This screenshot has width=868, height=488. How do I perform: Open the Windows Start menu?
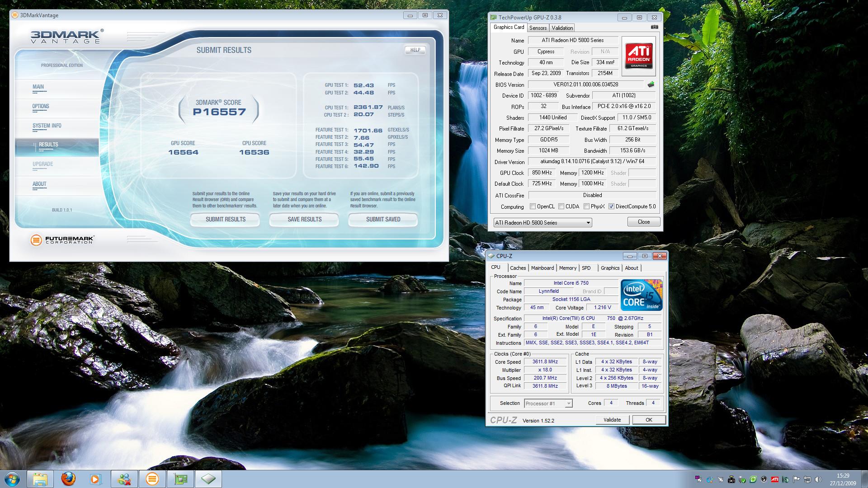(x=11, y=479)
